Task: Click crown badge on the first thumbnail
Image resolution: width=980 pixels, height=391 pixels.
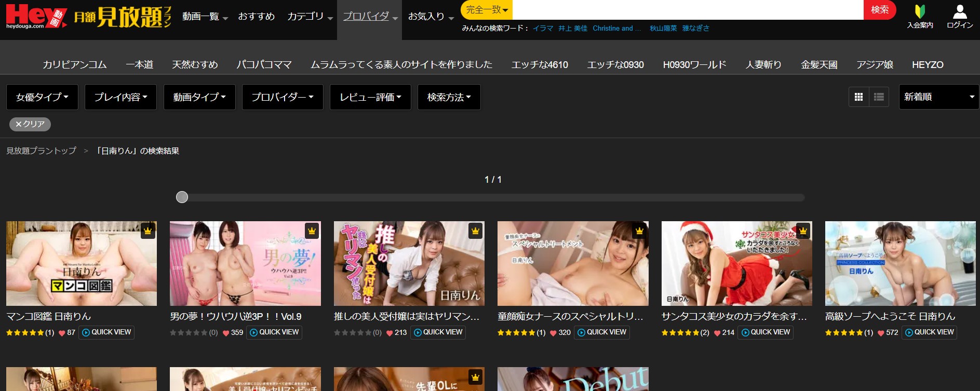Action: [148, 231]
